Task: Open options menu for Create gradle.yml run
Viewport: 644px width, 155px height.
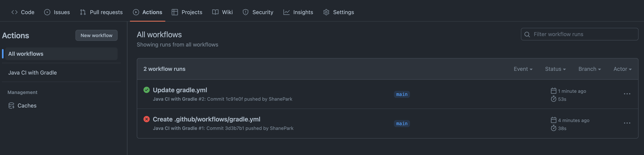Action: (627, 123)
